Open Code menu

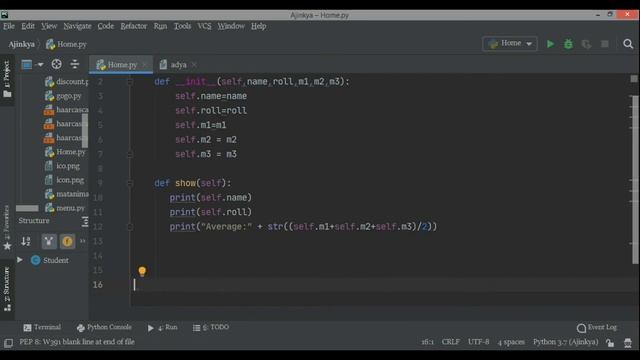pos(105,26)
